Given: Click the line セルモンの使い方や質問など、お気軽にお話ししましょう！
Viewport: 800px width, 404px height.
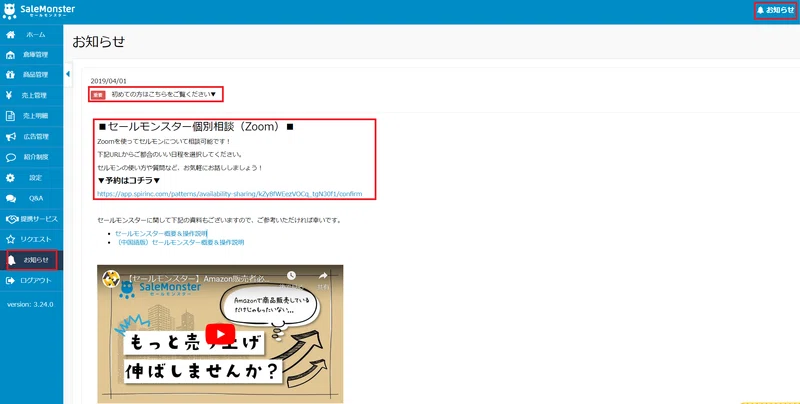Looking at the screenshot, I should pos(180,168).
